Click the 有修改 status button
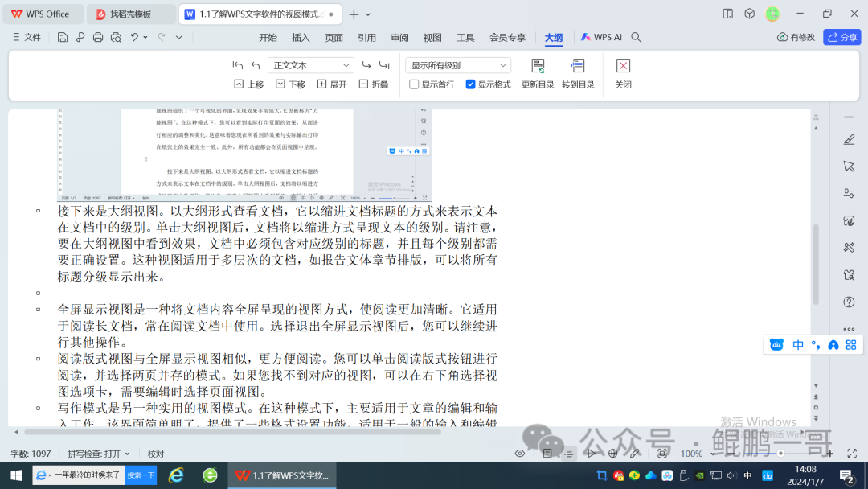This screenshot has height=489, width=868. [x=796, y=37]
